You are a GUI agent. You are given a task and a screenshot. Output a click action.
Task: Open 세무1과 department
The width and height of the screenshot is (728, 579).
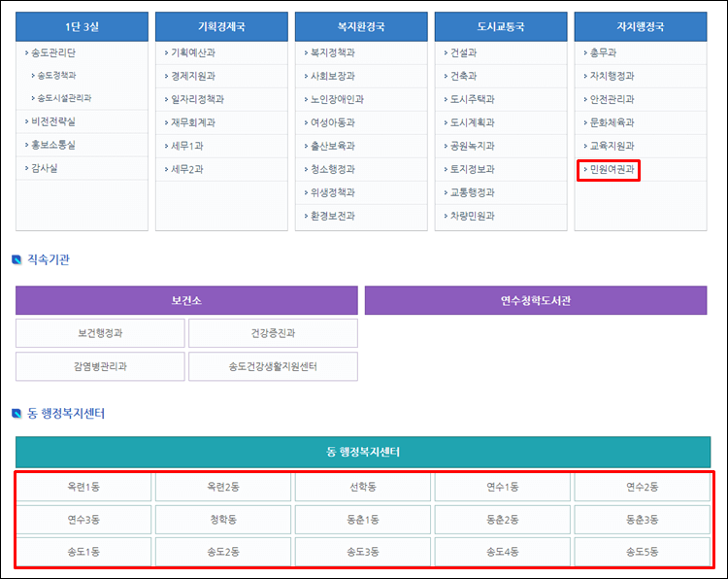pyautogui.click(x=187, y=146)
